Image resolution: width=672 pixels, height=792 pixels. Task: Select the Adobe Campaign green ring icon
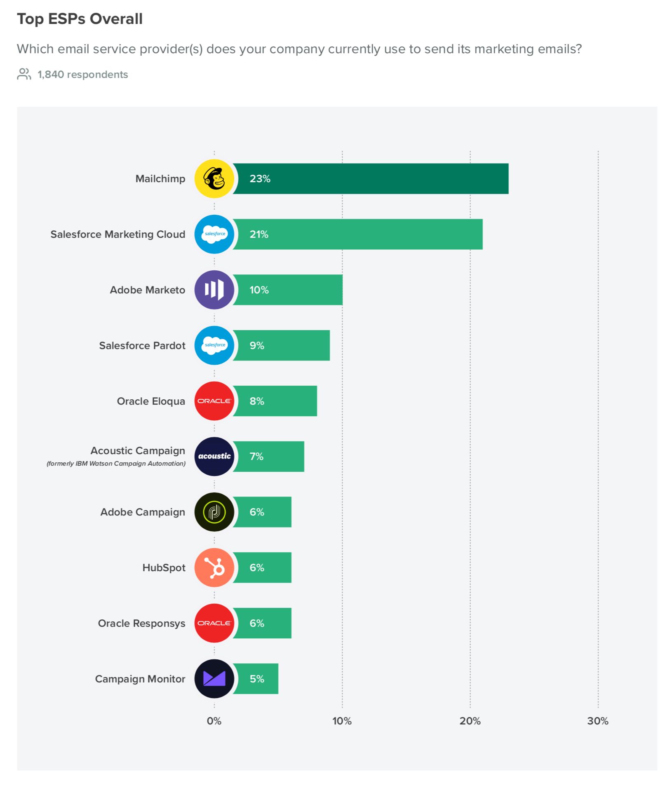[214, 512]
